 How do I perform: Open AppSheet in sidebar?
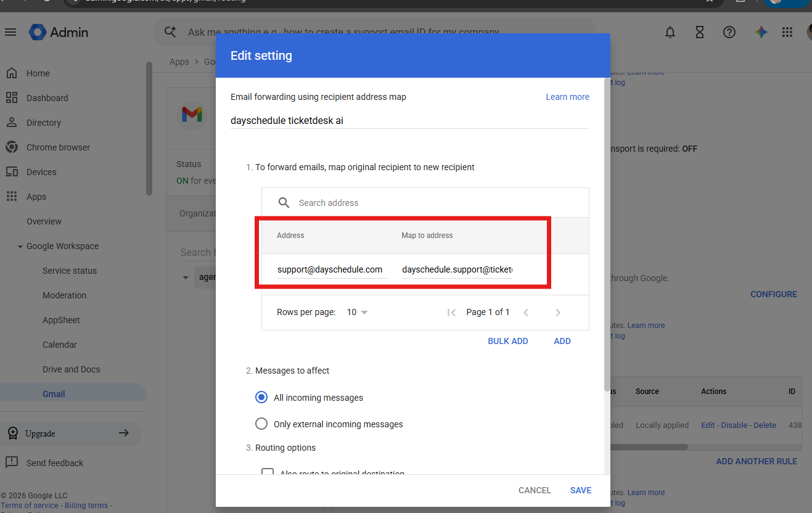coord(61,320)
